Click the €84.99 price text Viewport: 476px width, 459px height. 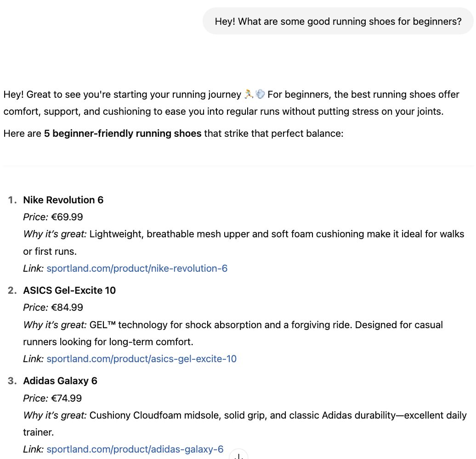(67, 307)
